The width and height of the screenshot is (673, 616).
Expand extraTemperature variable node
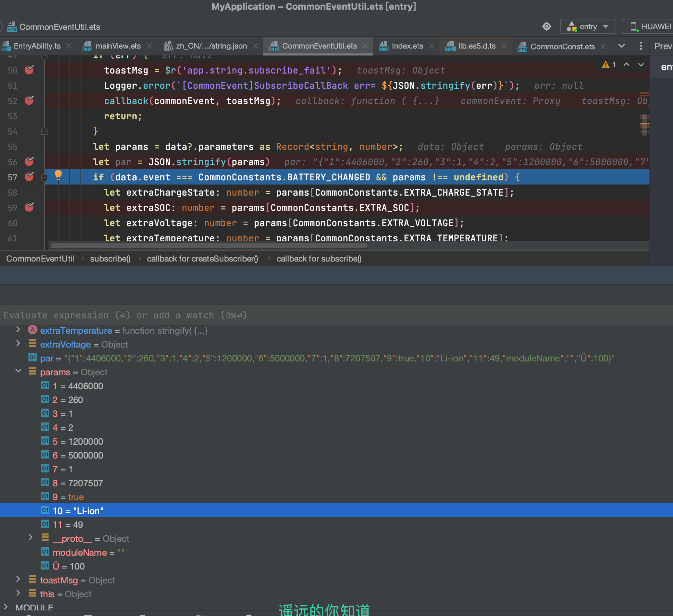pyautogui.click(x=18, y=330)
